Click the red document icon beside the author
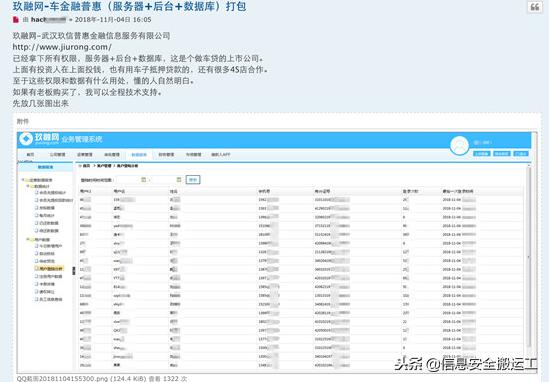This screenshot has height=382, width=549. (16, 20)
